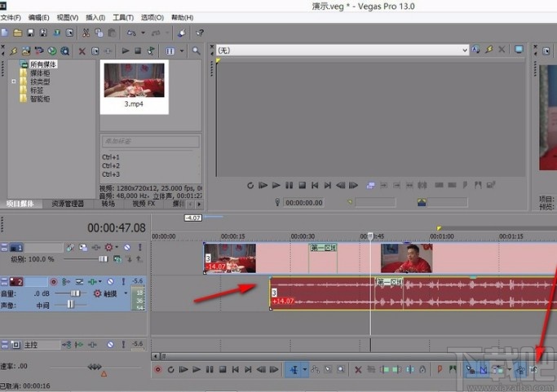Switch to the 资源管理器 tab

coord(68,204)
